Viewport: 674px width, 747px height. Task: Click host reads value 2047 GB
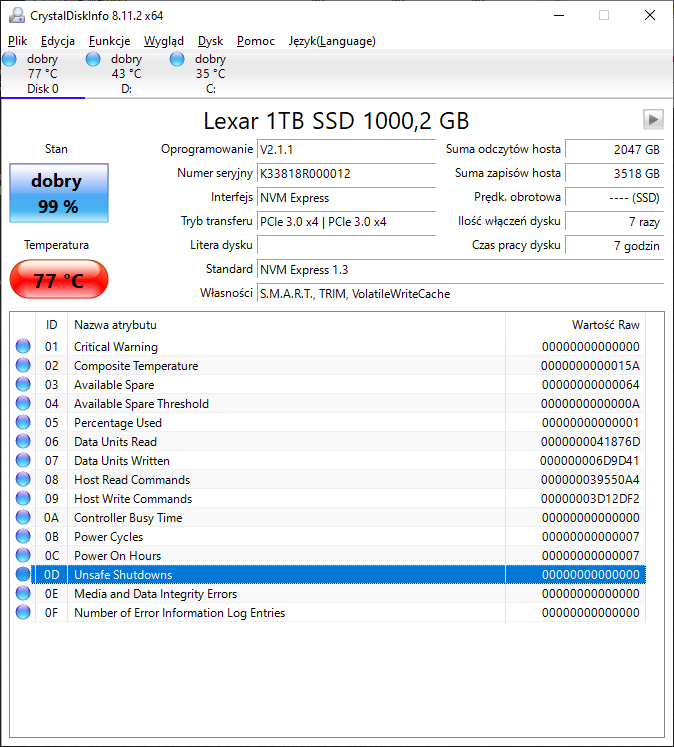pos(614,150)
